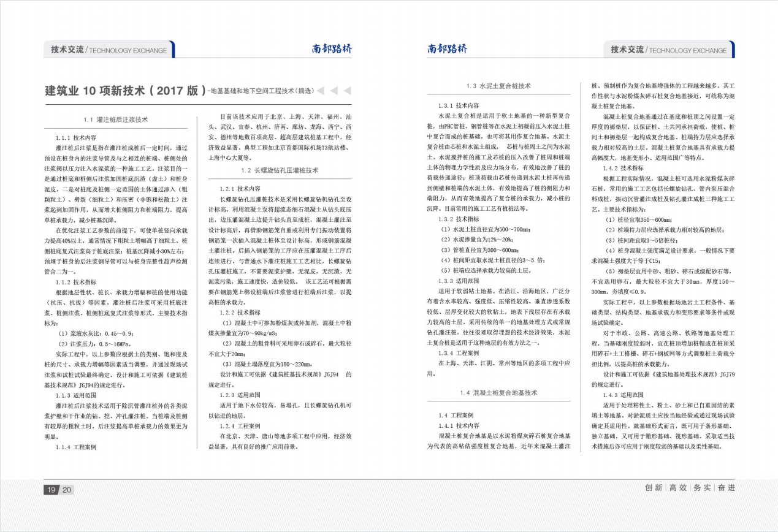Click the footer word '务实'
The image size is (778, 532).
(x=702, y=488)
